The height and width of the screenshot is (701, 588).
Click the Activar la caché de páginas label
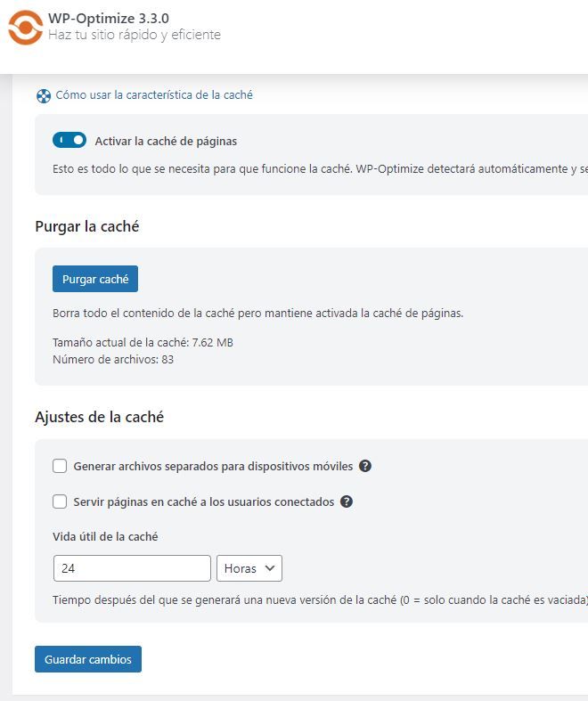(166, 142)
